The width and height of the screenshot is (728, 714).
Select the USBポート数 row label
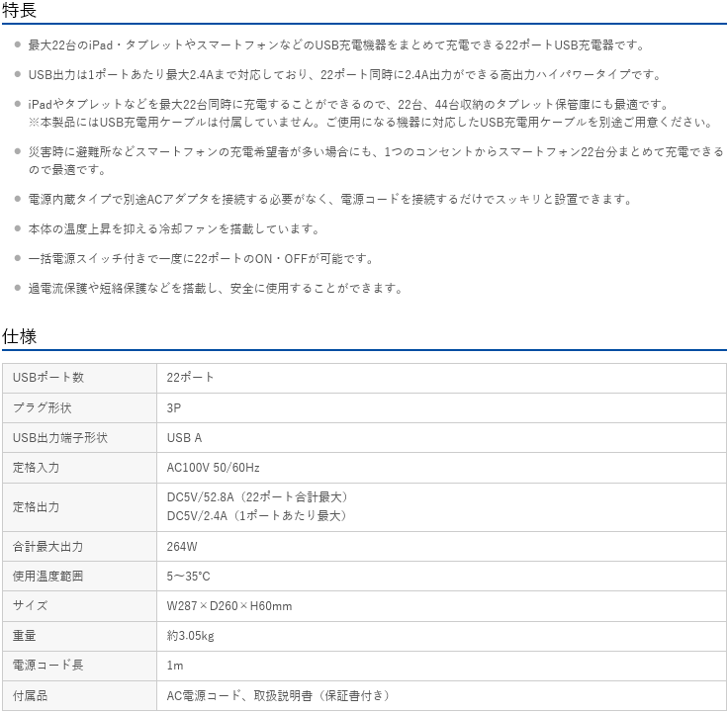click(47, 378)
